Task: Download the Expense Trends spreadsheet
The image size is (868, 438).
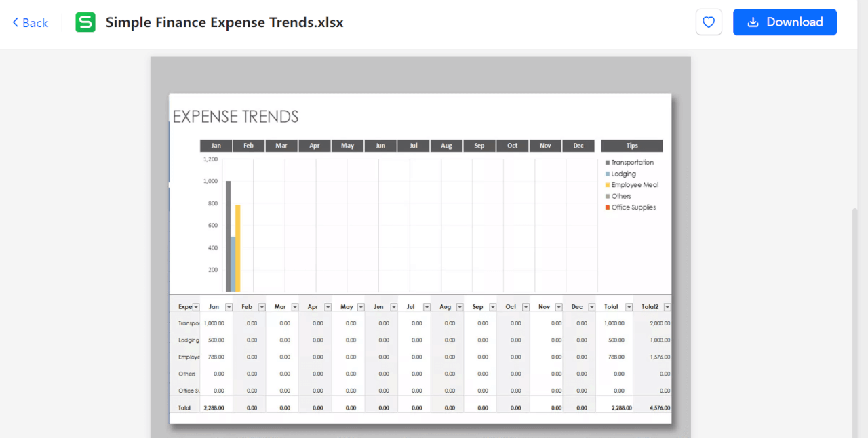Action: [785, 22]
